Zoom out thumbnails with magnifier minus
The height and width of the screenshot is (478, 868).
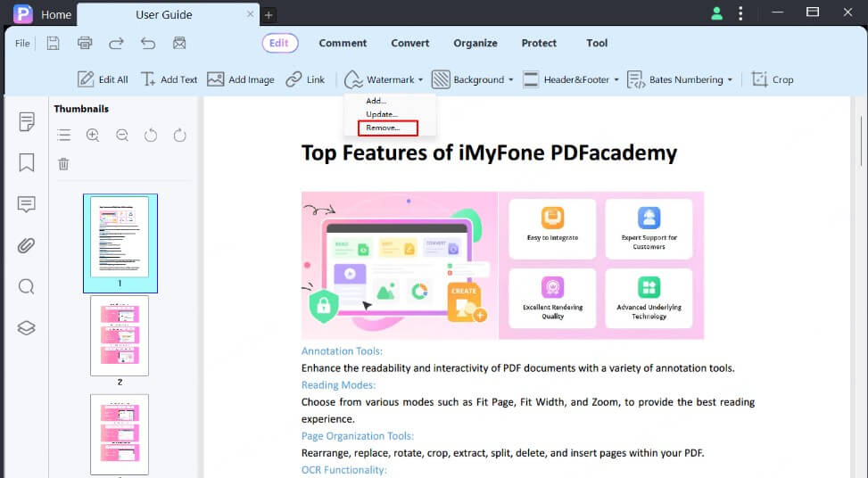pos(122,135)
